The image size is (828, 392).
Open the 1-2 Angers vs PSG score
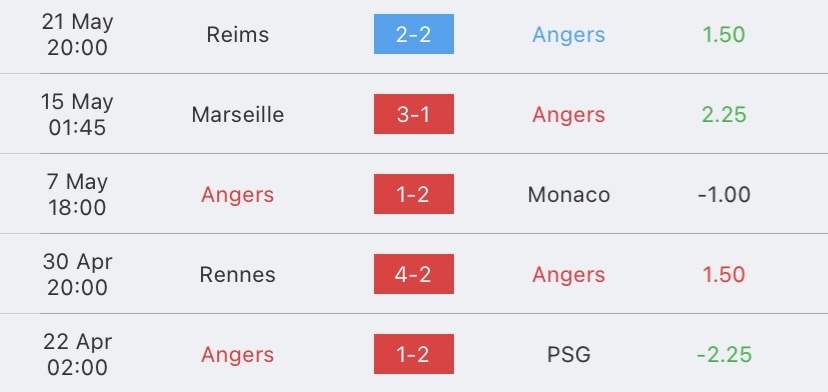pyautogui.click(x=413, y=354)
